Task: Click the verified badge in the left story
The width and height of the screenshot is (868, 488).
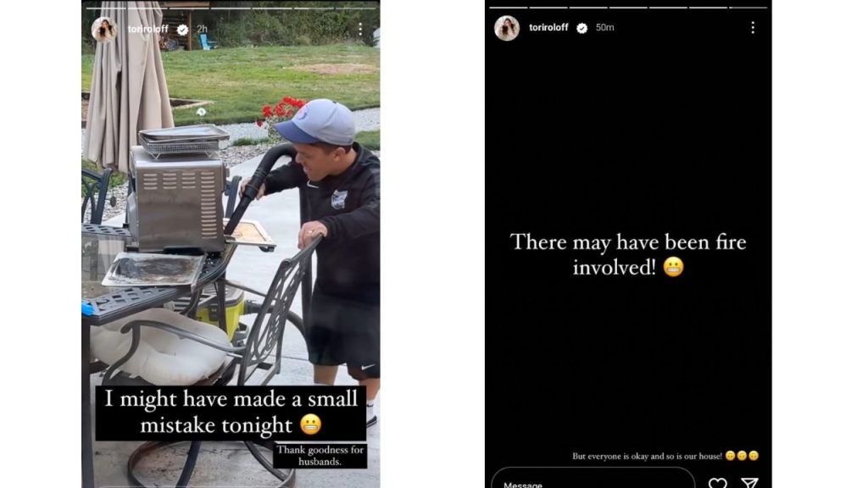Action: point(182,30)
